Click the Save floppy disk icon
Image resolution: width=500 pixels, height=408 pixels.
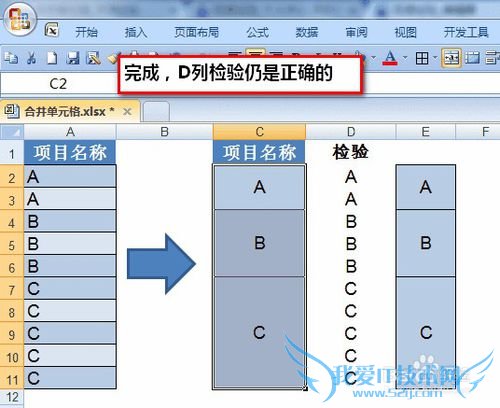[x=72, y=58]
